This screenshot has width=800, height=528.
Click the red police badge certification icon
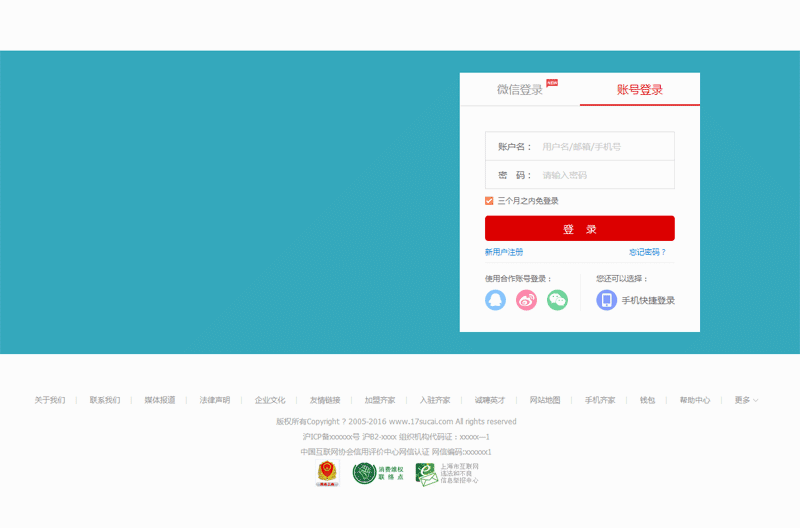[x=327, y=474]
